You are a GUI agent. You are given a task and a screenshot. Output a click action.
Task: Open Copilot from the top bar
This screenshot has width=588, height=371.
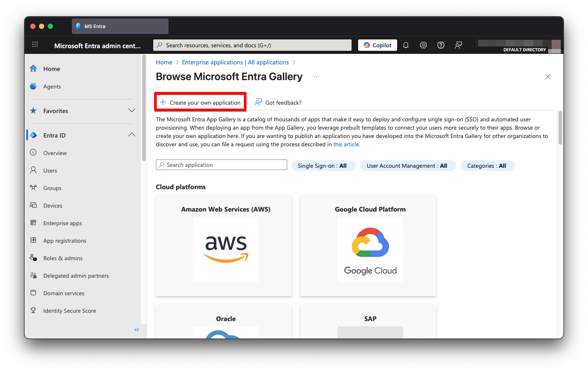pyautogui.click(x=377, y=45)
